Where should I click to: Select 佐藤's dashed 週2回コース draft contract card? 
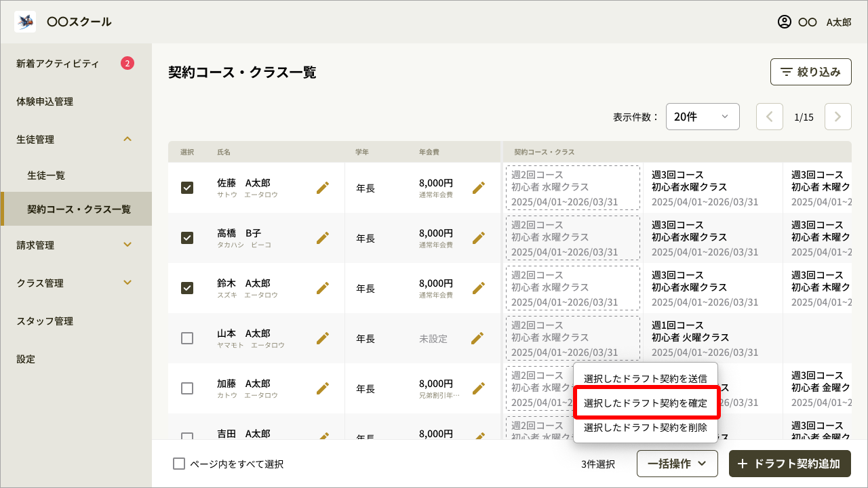click(573, 186)
